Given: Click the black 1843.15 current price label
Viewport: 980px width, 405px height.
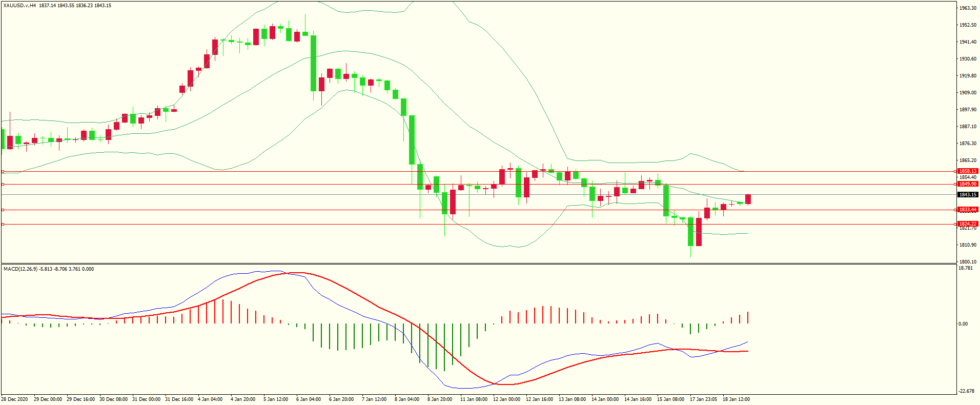Looking at the screenshot, I should [968, 195].
